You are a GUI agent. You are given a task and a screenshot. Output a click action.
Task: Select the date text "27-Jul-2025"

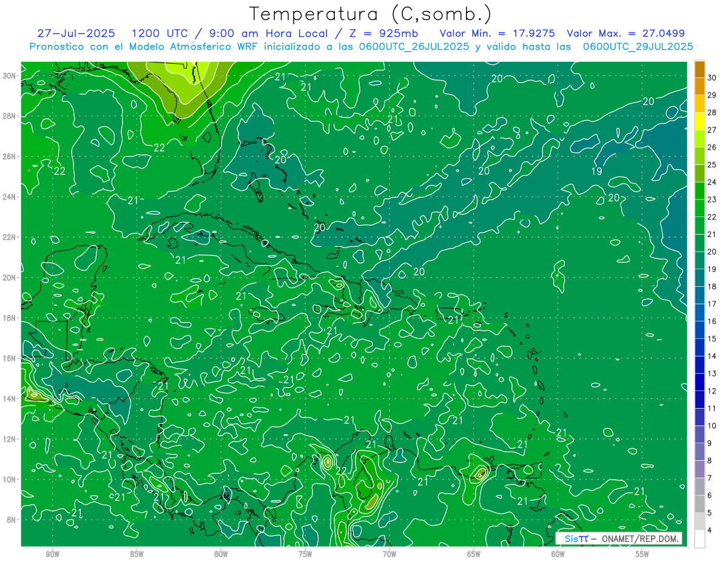pyautogui.click(x=76, y=33)
